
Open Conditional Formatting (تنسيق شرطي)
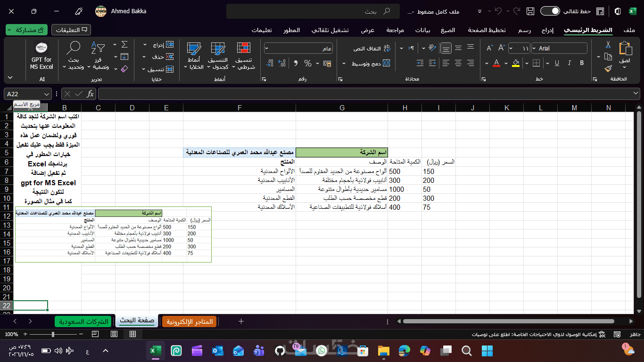pyautogui.click(x=243, y=56)
